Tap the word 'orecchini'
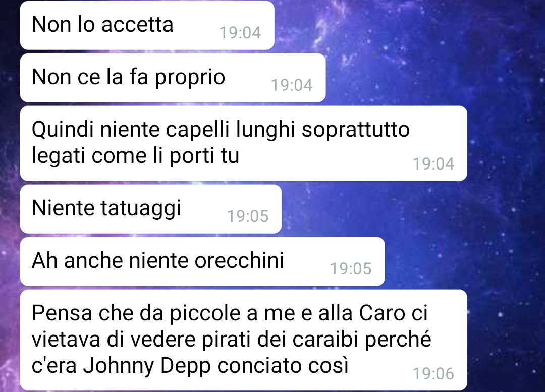 coord(239,260)
